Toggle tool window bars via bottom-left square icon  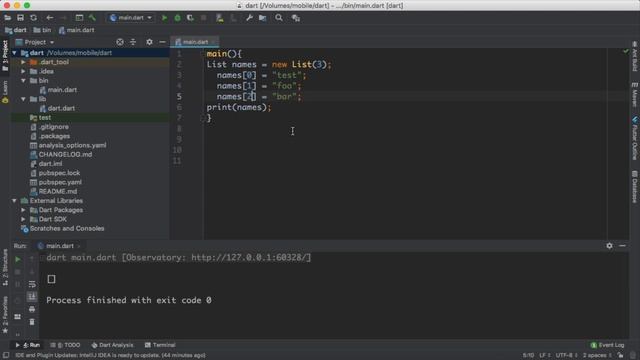(x=6, y=356)
